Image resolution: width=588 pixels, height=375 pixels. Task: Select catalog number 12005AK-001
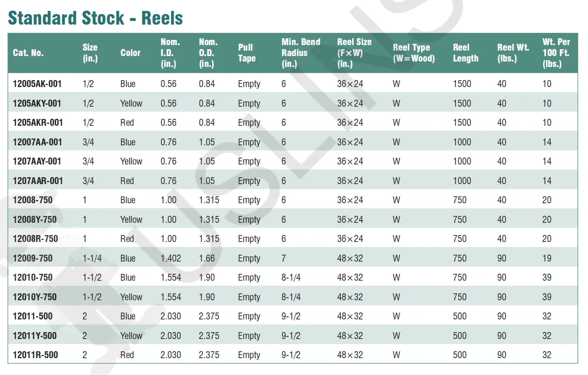click(x=37, y=84)
